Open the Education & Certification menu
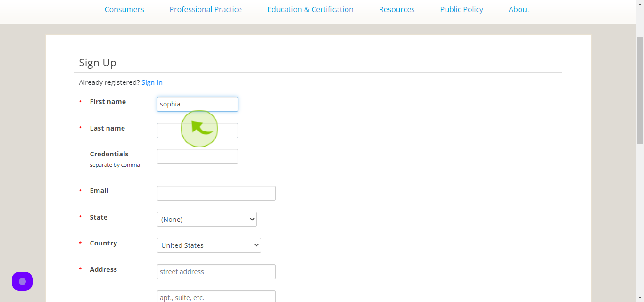This screenshot has height=302, width=644. click(310, 9)
